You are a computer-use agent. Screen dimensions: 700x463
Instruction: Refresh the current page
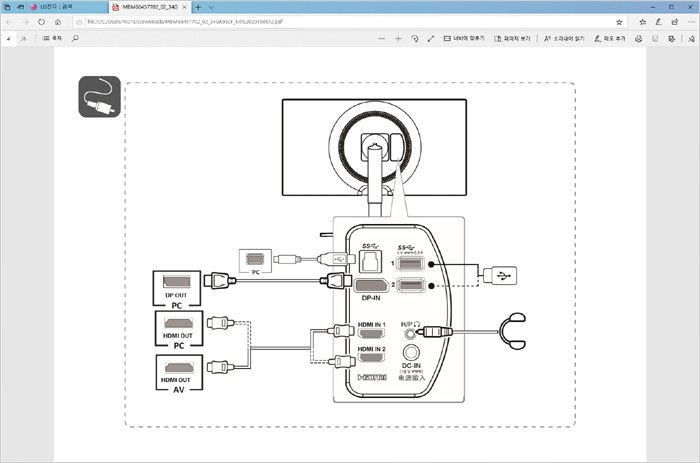click(41, 21)
